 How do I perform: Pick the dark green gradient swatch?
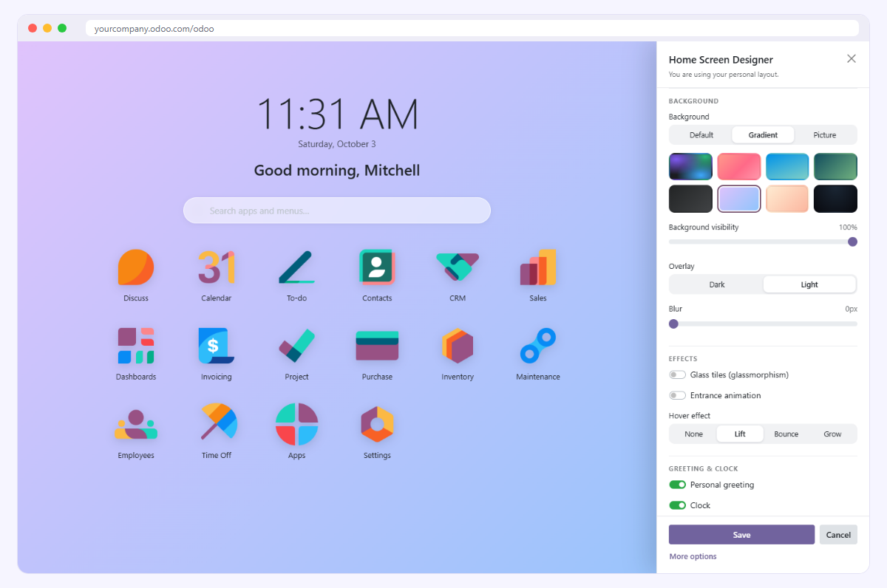tap(835, 166)
